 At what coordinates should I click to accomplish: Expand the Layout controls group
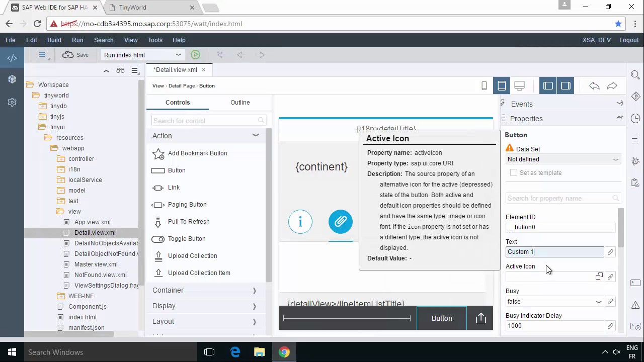tap(255, 322)
